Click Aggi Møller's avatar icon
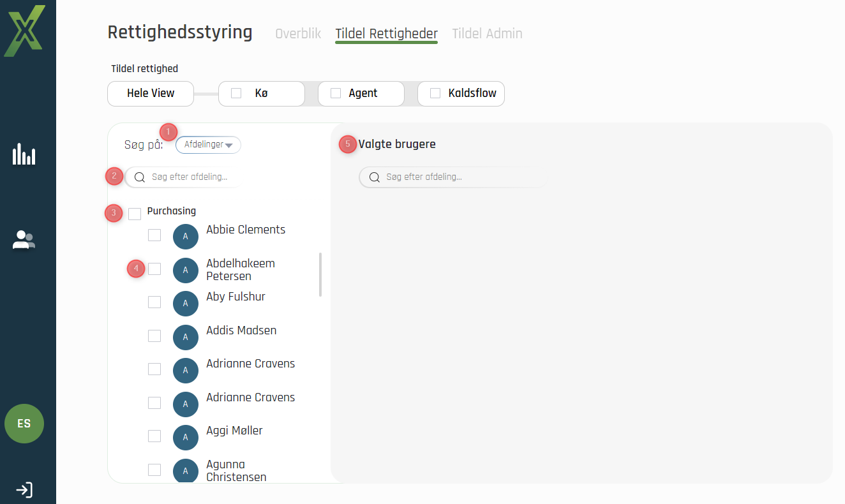Image resolution: width=845 pixels, height=504 pixels. point(186,438)
